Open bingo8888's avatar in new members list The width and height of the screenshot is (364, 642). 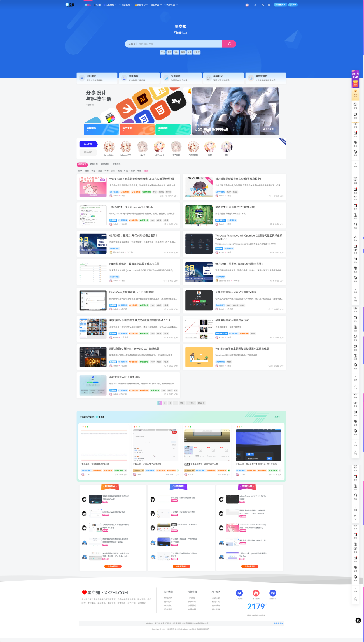(x=109, y=147)
